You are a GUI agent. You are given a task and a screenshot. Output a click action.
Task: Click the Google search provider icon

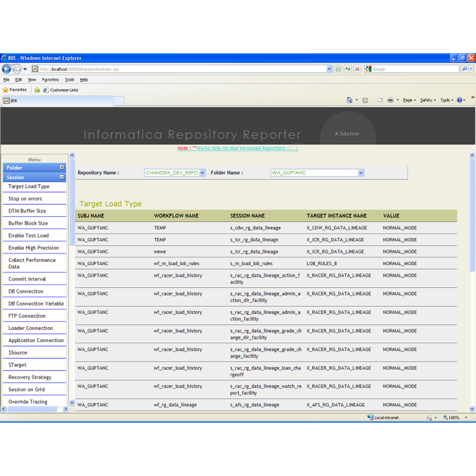point(368,69)
